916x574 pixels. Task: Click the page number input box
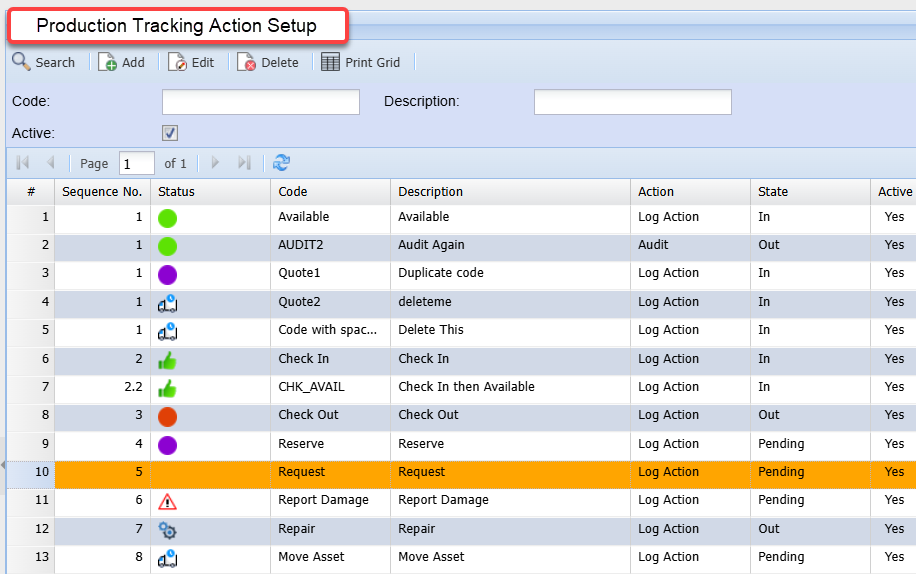[137, 163]
